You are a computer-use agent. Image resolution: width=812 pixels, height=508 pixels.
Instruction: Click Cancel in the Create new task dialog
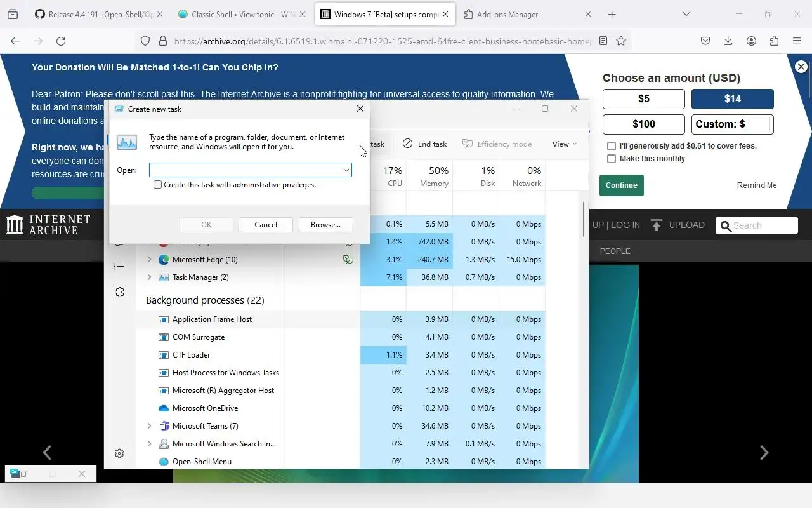point(266,225)
